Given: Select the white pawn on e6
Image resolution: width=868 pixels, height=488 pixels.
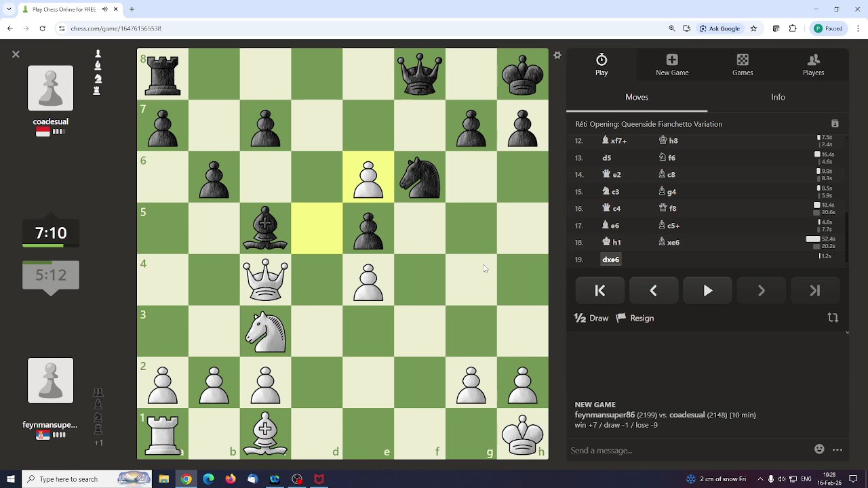Looking at the screenshot, I should (x=368, y=177).
